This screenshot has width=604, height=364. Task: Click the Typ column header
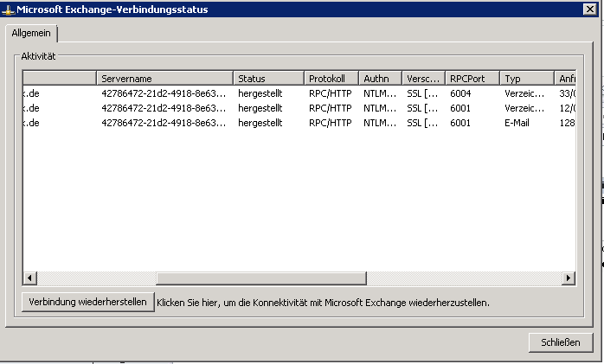(527, 79)
